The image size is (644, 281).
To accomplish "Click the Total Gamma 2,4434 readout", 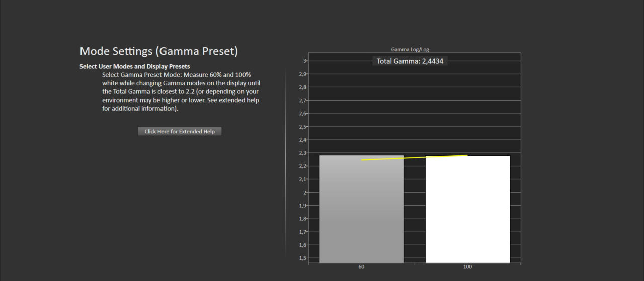I will coord(410,61).
